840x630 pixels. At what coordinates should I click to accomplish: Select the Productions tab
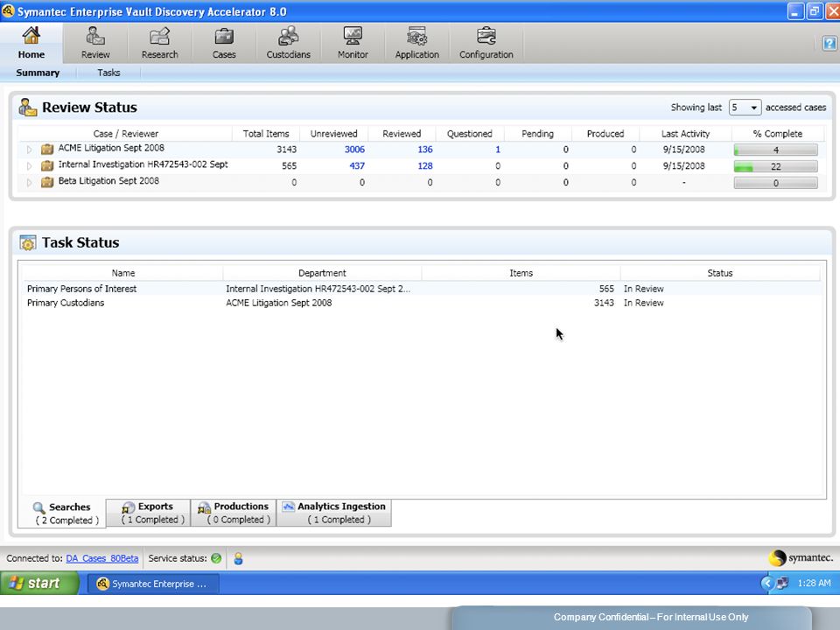click(x=234, y=513)
